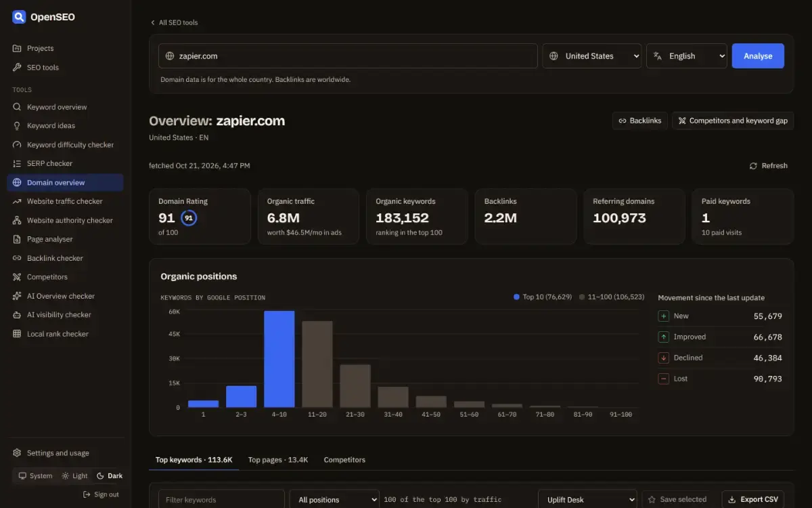Click the up-arrow icon beside Improved
This screenshot has width=812, height=508.
click(x=664, y=337)
